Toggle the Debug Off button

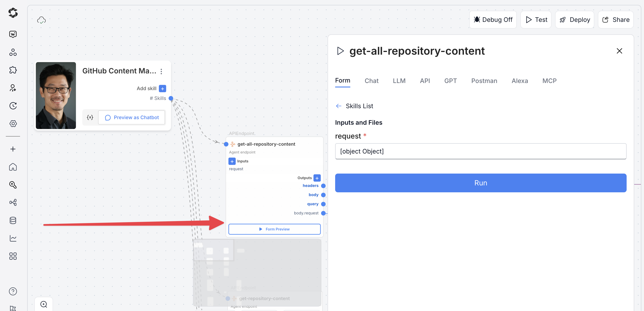(x=493, y=20)
